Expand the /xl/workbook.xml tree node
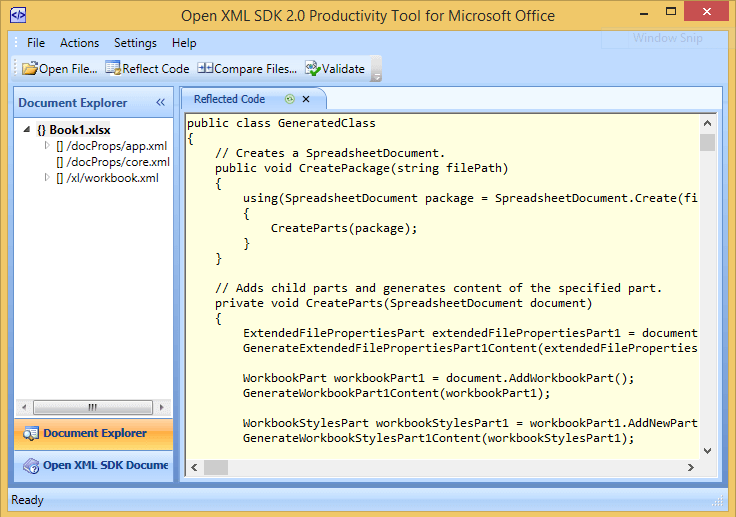The width and height of the screenshot is (736, 517). [x=46, y=178]
